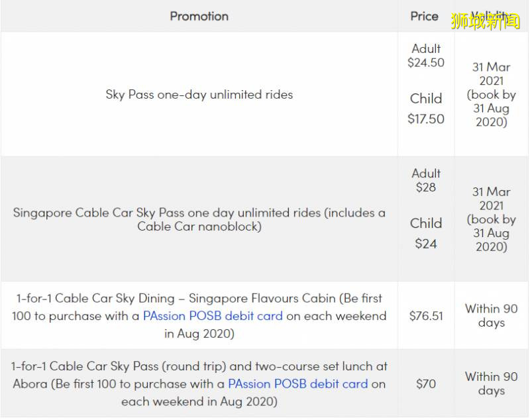This screenshot has height=420, width=530.
Task: Click the Promotion column header
Action: [199, 16]
